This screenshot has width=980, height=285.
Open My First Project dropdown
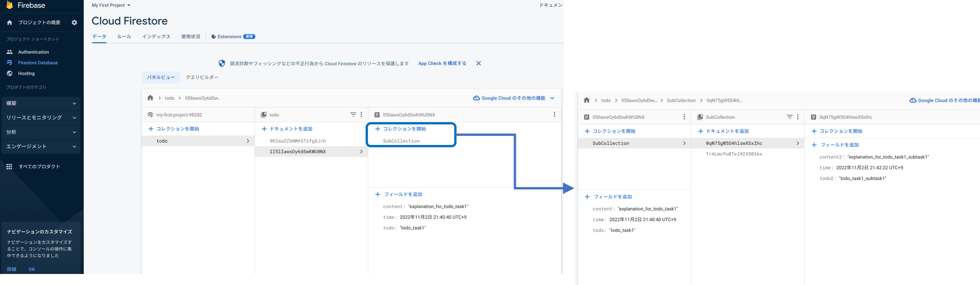click(111, 5)
